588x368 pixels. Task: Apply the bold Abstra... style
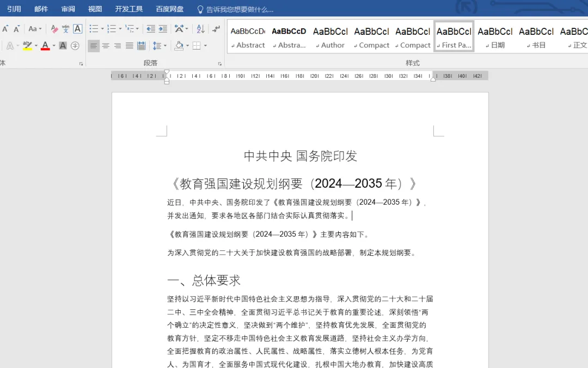point(289,37)
